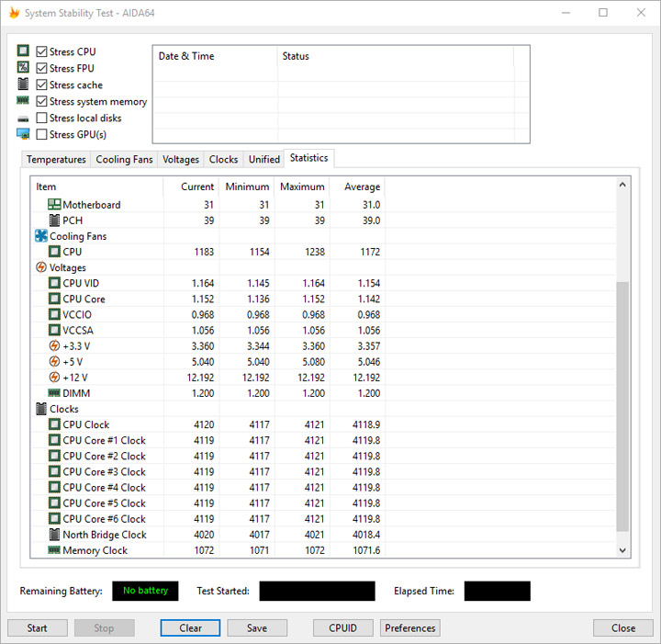
Task: Disable the Stress cache checkbox
Action: click(x=41, y=85)
